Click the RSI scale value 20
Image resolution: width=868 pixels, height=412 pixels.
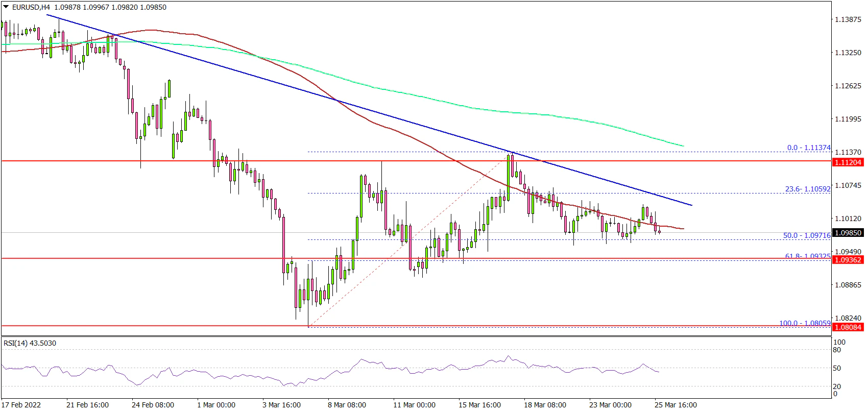click(x=837, y=386)
